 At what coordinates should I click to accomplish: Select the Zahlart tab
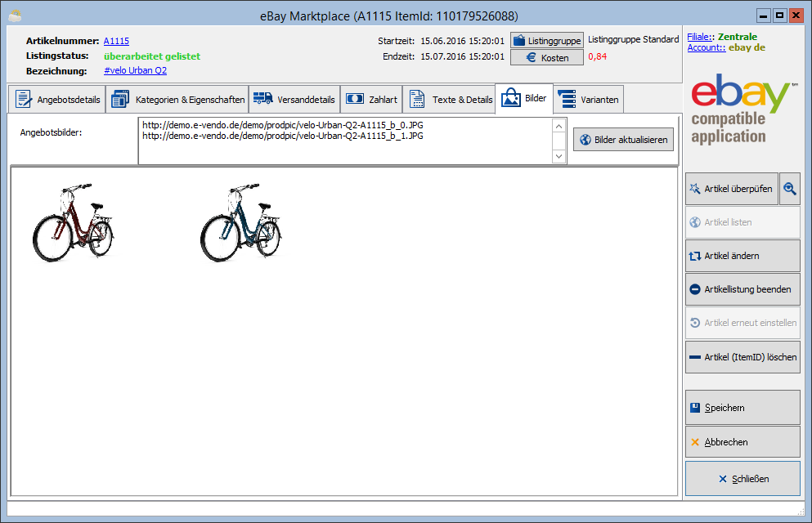point(371,100)
